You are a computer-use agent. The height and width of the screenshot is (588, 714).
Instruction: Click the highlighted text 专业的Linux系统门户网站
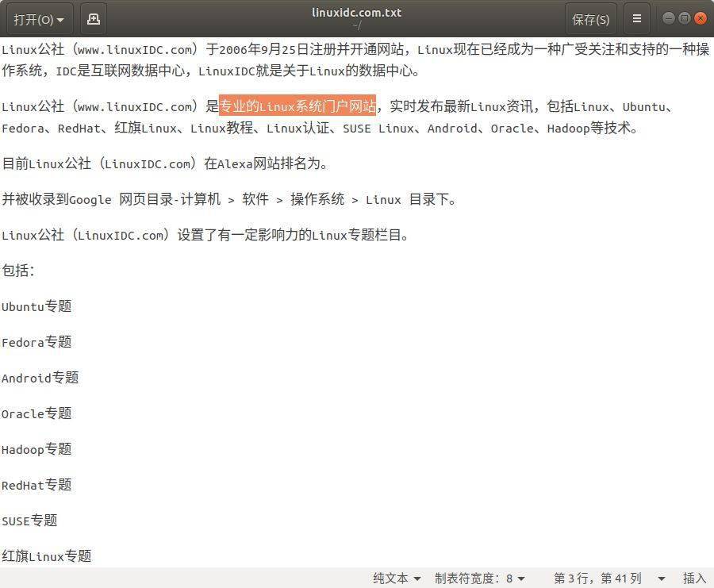[297, 106]
